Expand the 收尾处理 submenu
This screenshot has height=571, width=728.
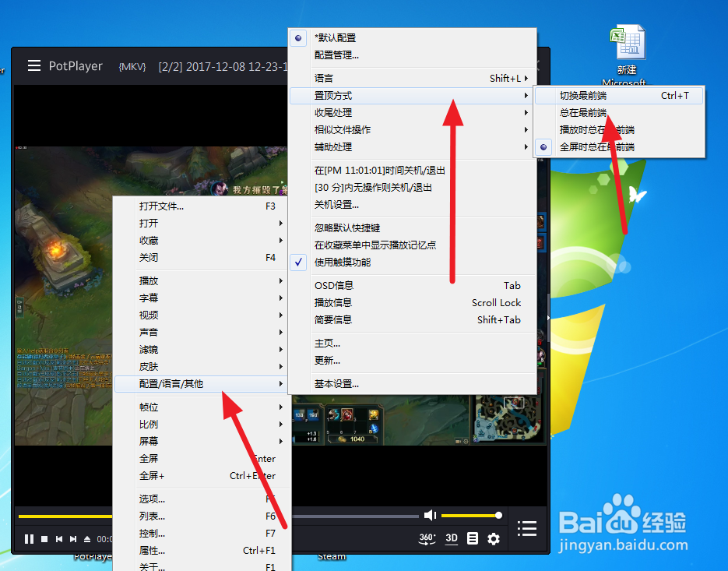[413, 113]
